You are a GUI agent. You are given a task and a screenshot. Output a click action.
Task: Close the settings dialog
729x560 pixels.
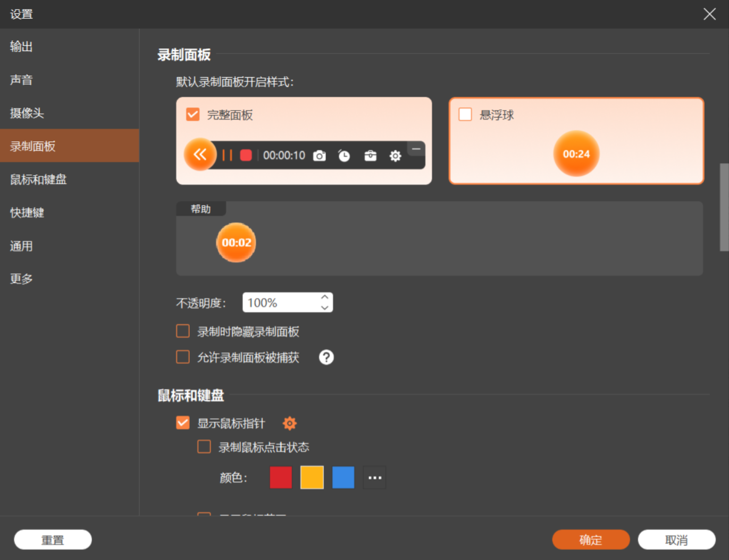tap(709, 14)
